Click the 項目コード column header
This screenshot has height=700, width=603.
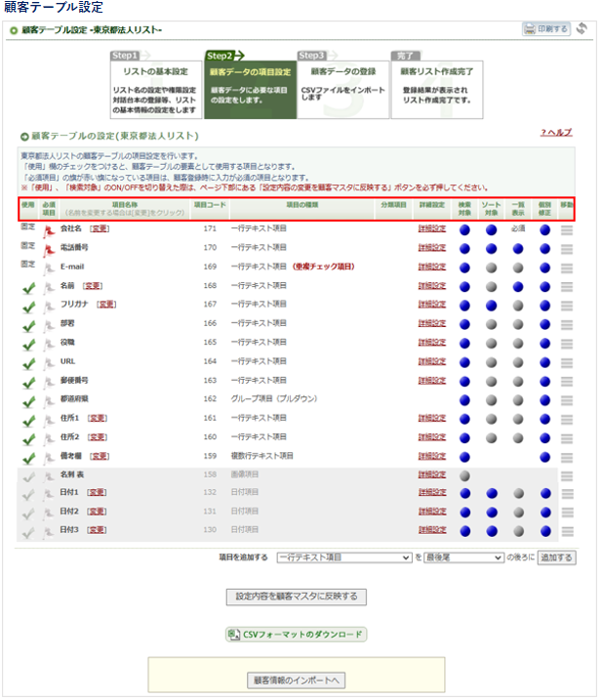[210, 205]
